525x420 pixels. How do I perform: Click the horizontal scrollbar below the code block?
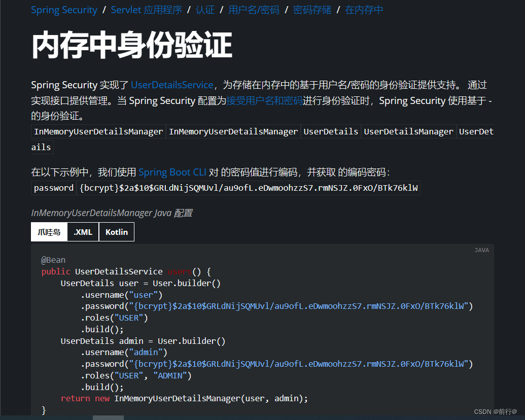[108, 417]
